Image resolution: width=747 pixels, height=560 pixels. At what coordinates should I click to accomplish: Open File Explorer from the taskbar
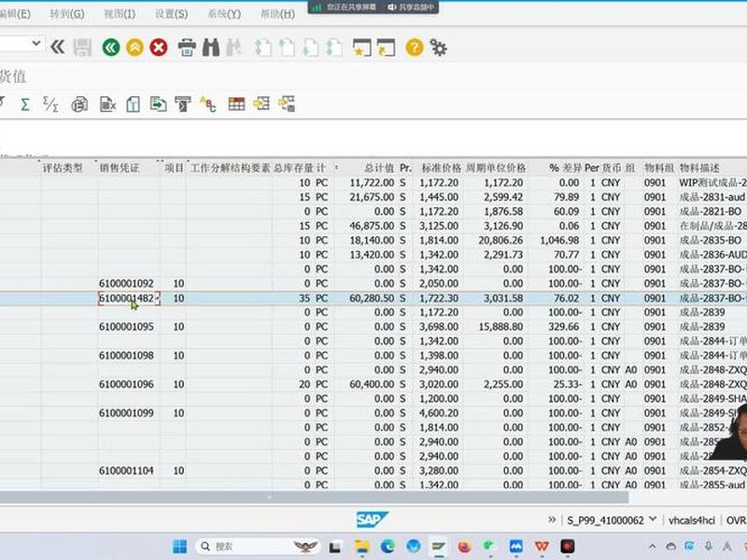coord(361,547)
